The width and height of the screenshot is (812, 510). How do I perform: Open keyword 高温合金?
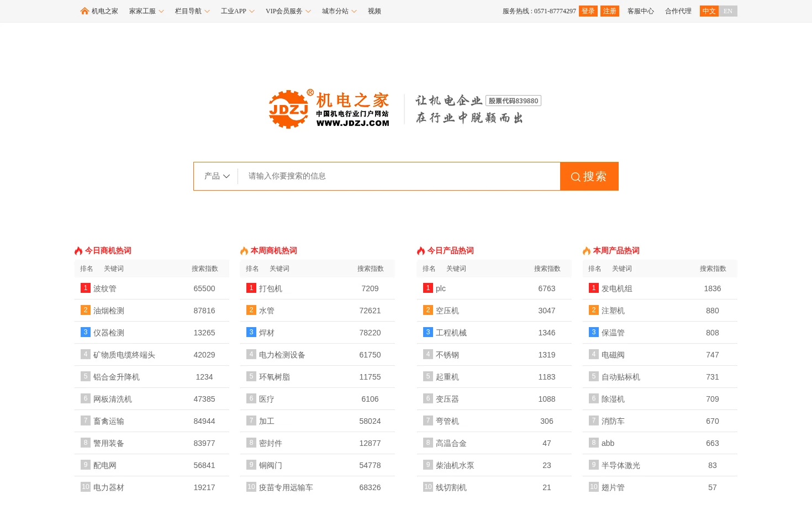pyautogui.click(x=451, y=443)
